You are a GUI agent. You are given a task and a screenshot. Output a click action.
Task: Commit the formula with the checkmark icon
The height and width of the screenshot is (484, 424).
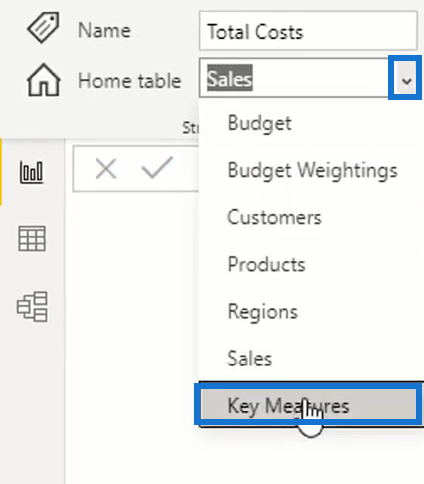click(x=157, y=168)
